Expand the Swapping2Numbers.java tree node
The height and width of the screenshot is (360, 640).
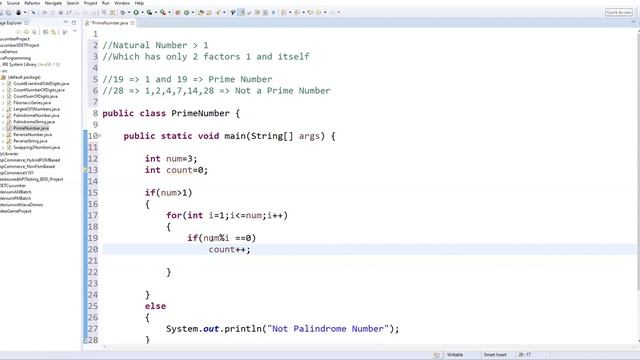pyautogui.click(x=3, y=147)
